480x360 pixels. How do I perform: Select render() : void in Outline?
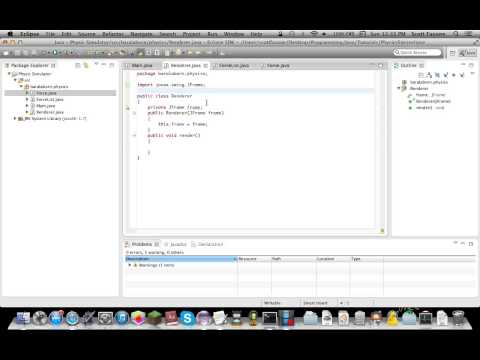(x=427, y=108)
